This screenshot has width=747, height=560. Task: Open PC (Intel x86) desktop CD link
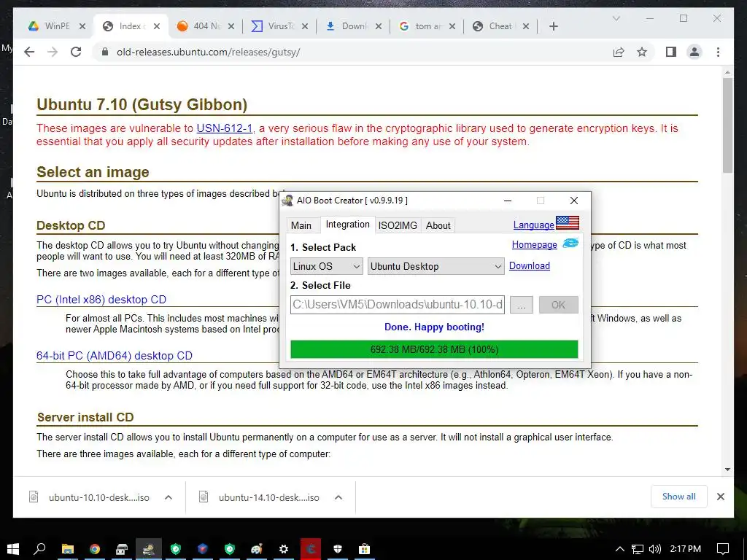(101, 300)
